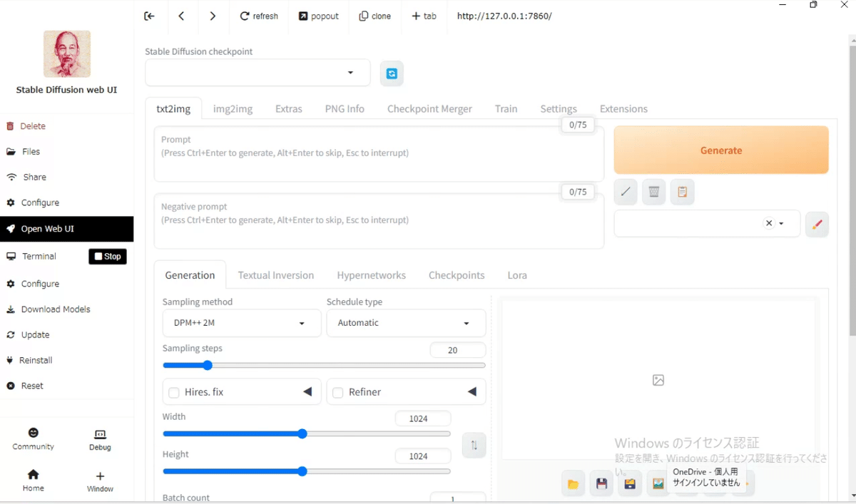Viewport: 856px width, 504px height.
Task: Open the Sampling method dropdown
Action: click(x=241, y=322)
